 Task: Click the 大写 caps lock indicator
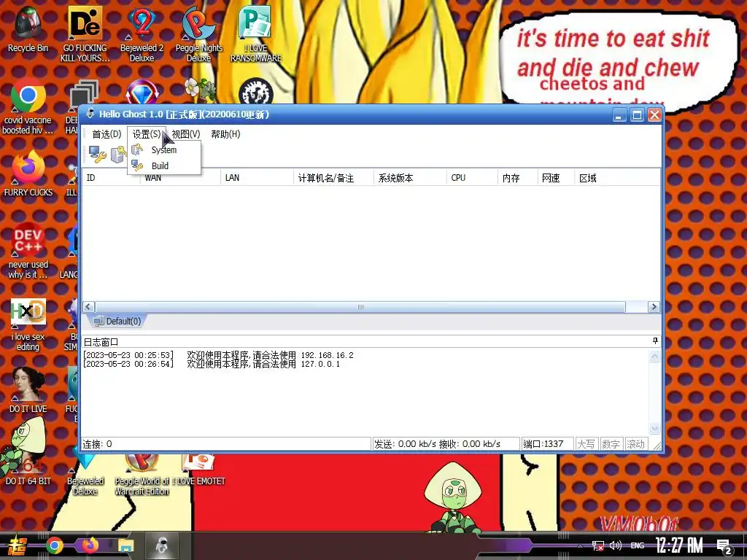pos(587,444)
